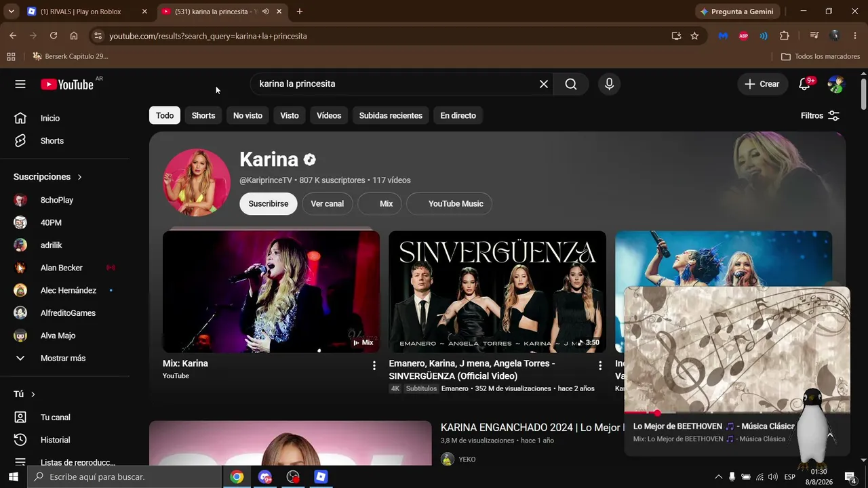Expand the Tú section chevron
This screenshot has width=868, height=488.
(33, 394)
